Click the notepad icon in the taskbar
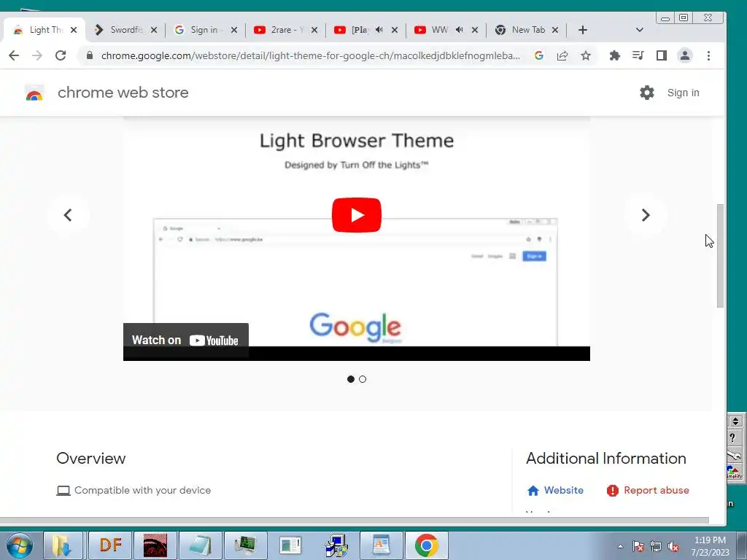This screenshot has width=747, height=560. click(200, 545)
